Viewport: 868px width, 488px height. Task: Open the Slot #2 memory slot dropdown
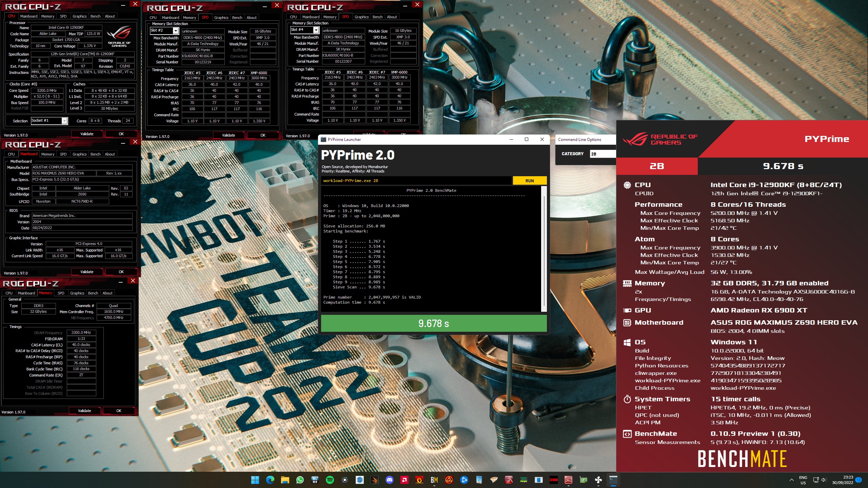[164, 30]
